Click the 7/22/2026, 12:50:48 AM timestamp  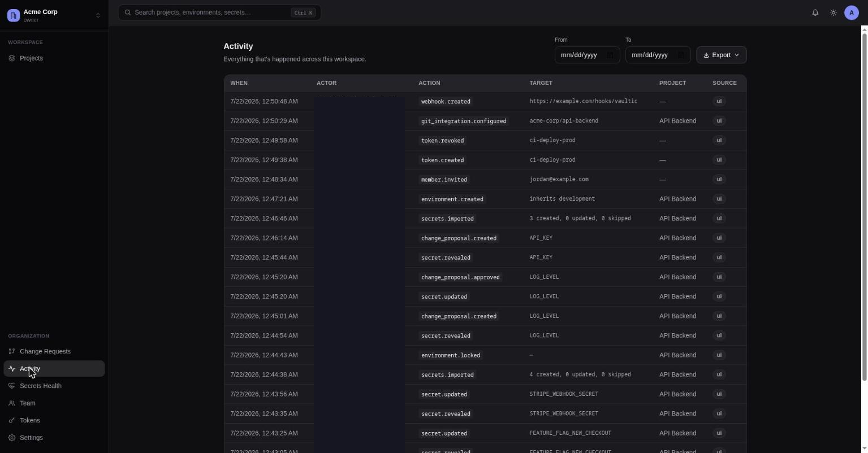264,101
